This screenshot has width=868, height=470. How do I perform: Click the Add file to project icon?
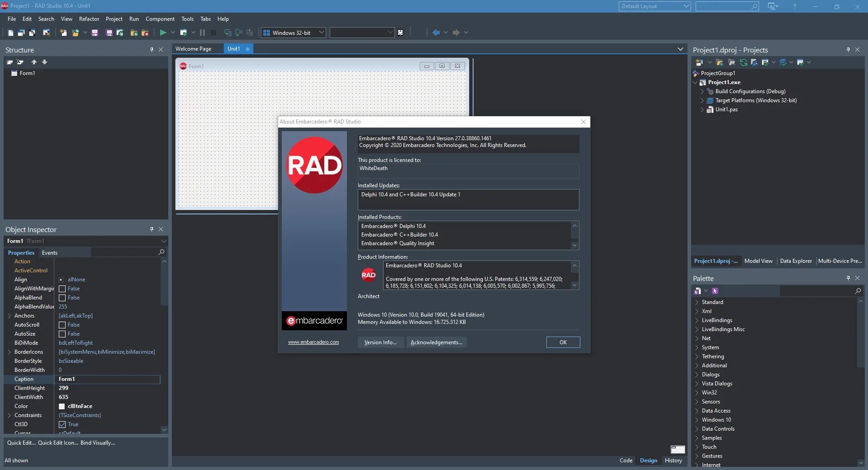coord(134,33)
